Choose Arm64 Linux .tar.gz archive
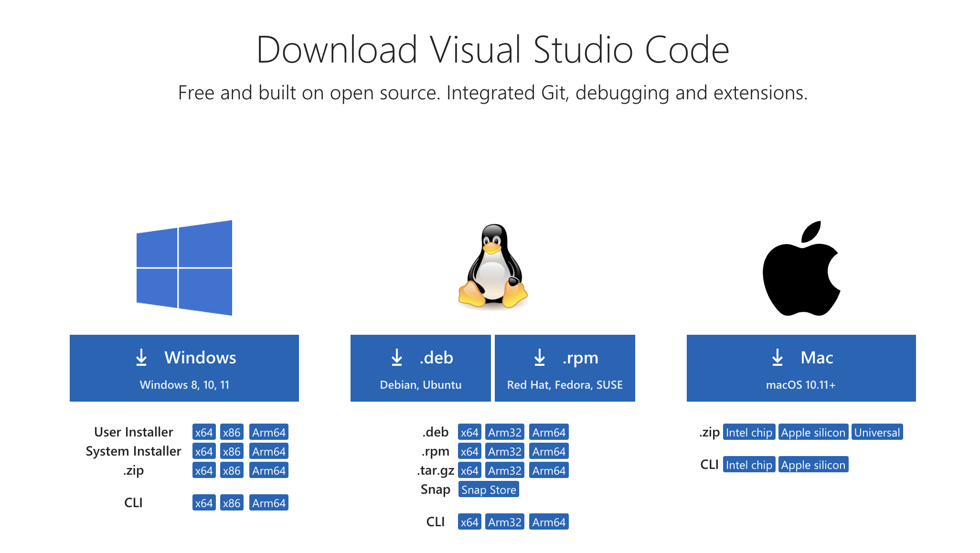 [549, 470]
